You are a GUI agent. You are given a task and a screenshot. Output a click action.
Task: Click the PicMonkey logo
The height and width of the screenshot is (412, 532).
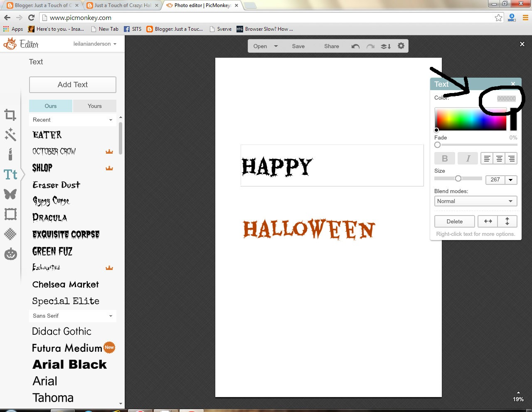click(10, 44)
